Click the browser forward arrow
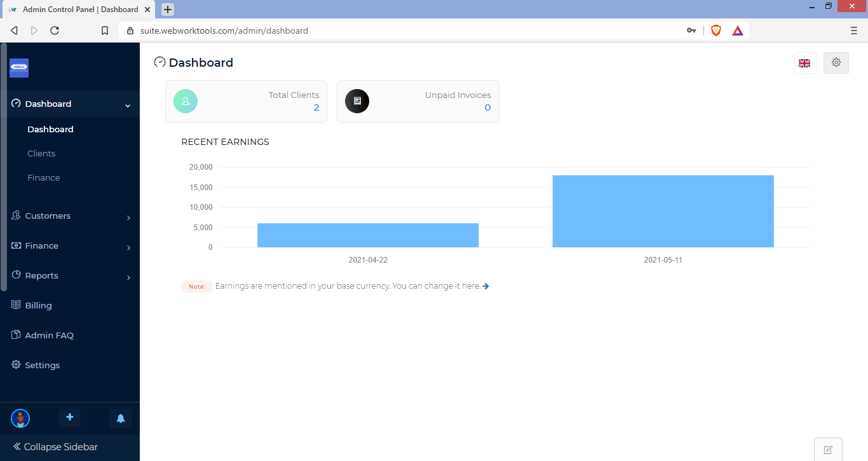Screen dimensions: 868x461 [x=34, y=31]
